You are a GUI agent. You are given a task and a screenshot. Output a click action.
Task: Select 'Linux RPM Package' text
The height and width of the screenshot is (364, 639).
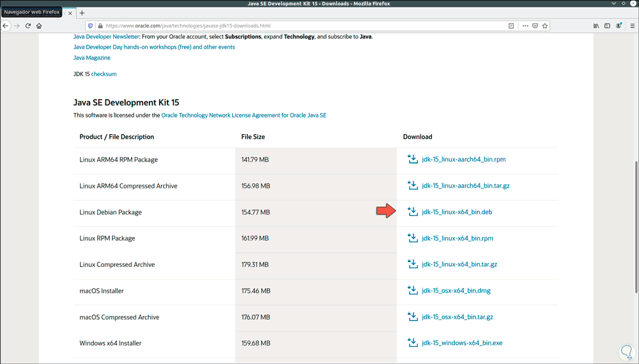coord(107,238)
